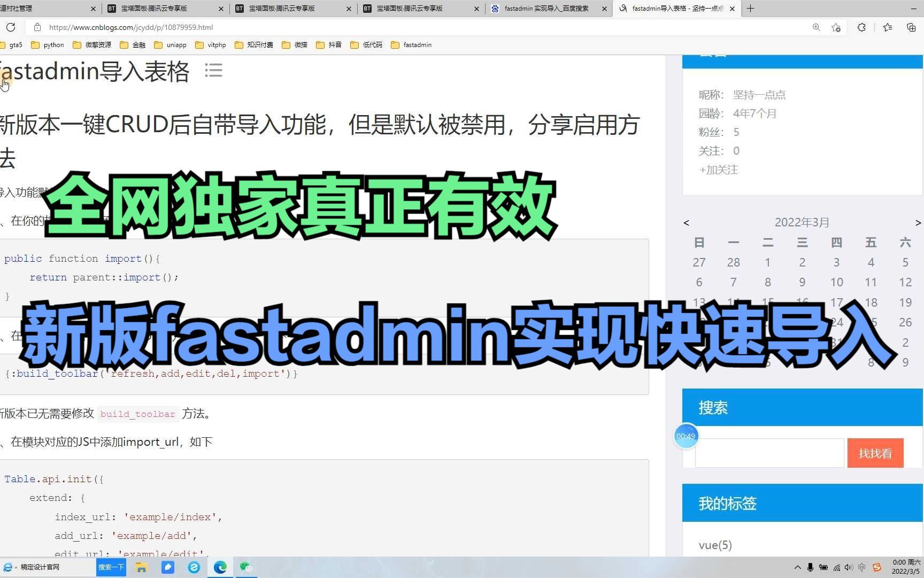Add this page to favorites star icon
The width and height of the screenshot is (924, 578).
836,27
